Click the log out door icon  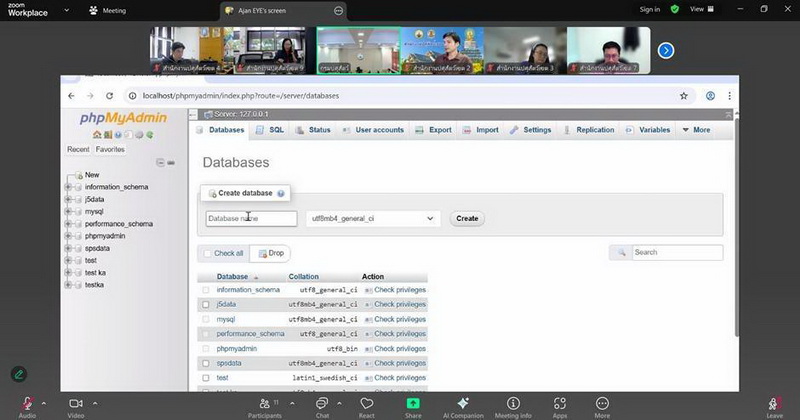(108, 135)
